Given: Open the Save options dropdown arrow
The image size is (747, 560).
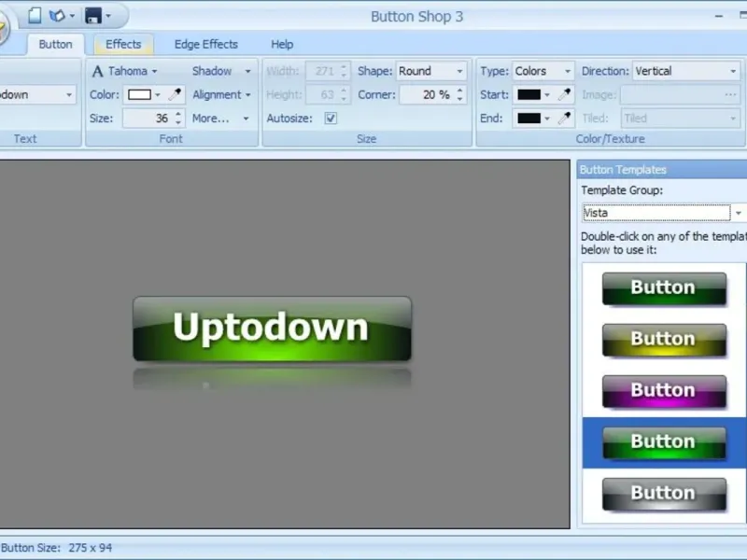Looking at the screenshot, I should click(x=108, y=16).
